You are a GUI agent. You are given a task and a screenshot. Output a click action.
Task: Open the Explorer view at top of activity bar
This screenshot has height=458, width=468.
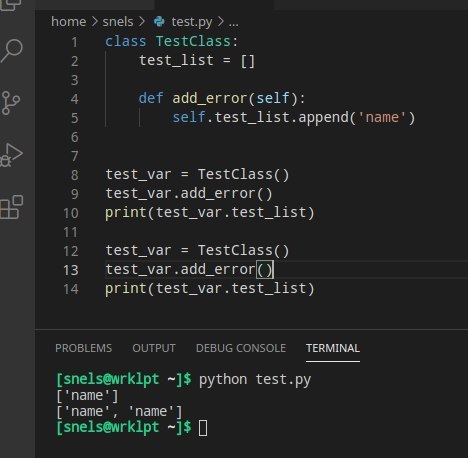11,5
